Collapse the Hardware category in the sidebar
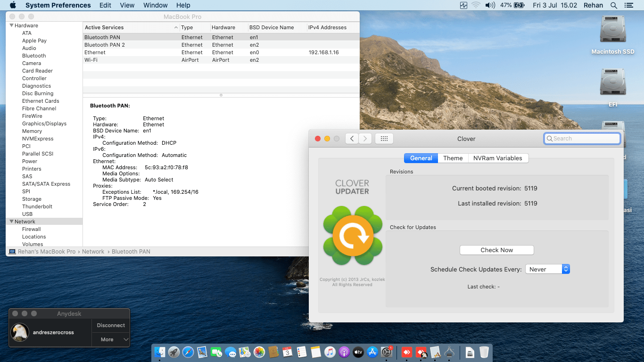 point(12,25)
